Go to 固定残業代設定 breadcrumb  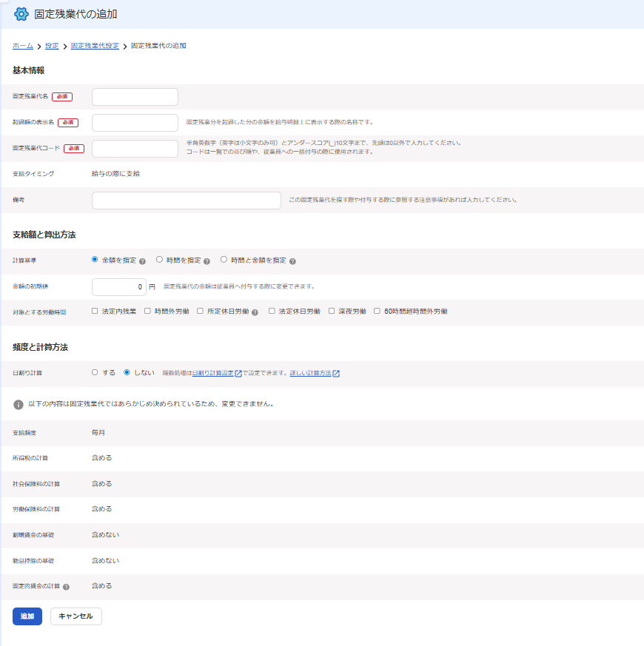[95, 46]
